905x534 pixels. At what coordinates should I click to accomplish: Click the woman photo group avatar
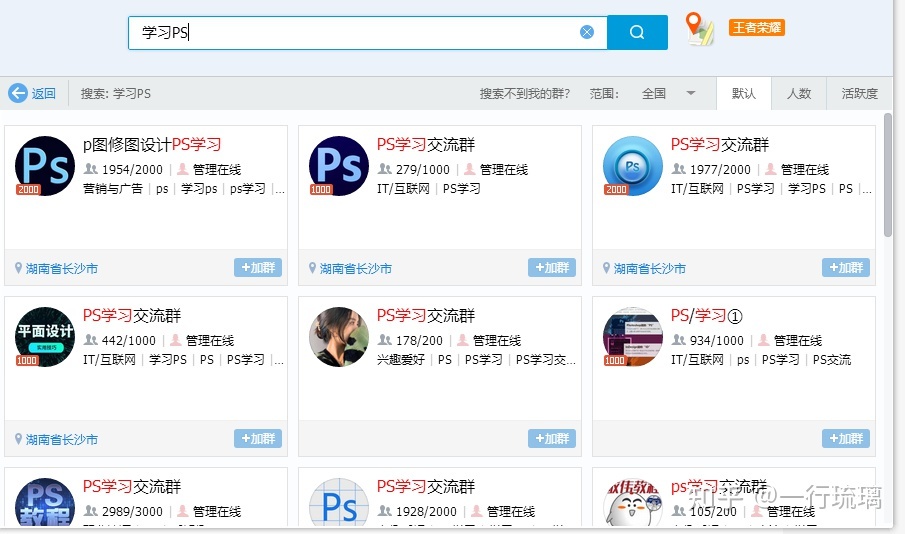(x=339, y=337)
